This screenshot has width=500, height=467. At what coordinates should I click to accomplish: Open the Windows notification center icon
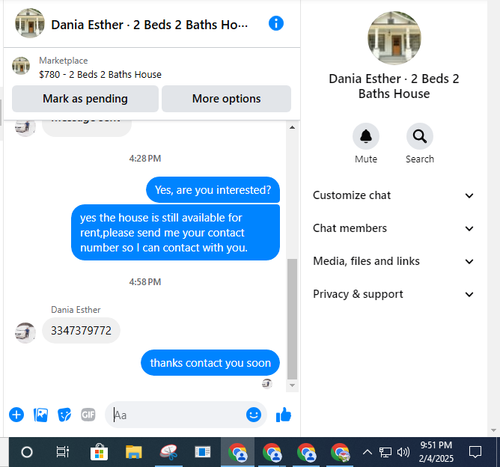click(x=475, y=452)
